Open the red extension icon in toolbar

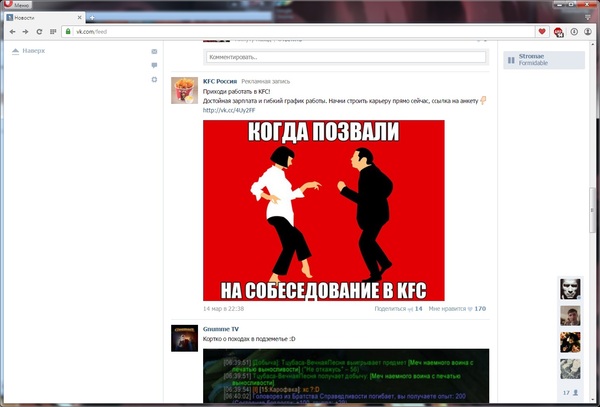point(558,32)
